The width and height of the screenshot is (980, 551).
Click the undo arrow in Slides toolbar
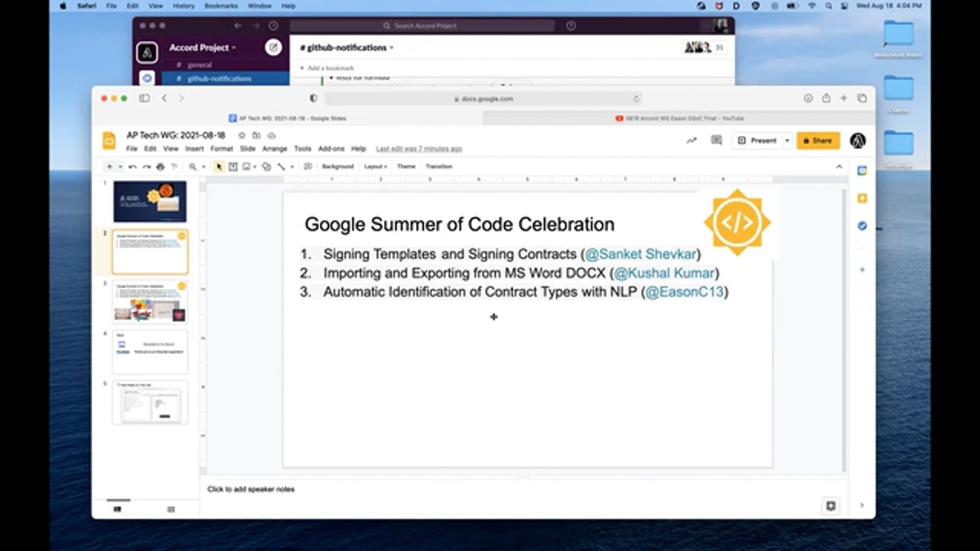(132, 167)
